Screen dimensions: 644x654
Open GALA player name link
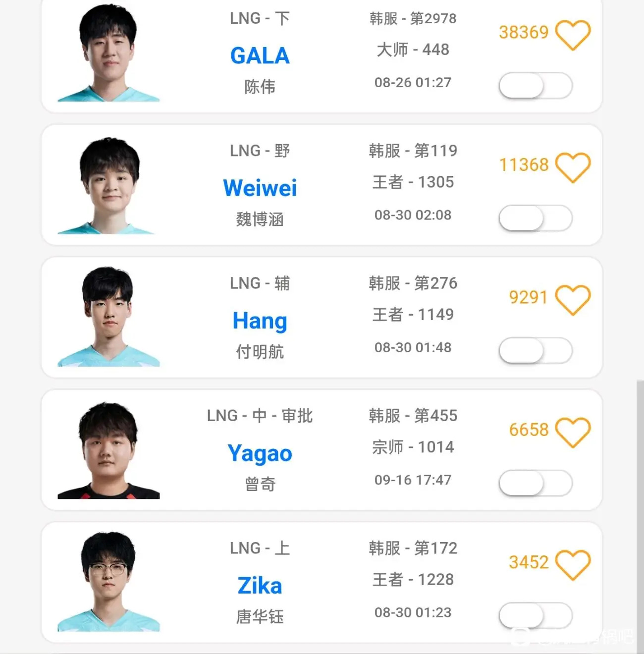coord(260,55)
